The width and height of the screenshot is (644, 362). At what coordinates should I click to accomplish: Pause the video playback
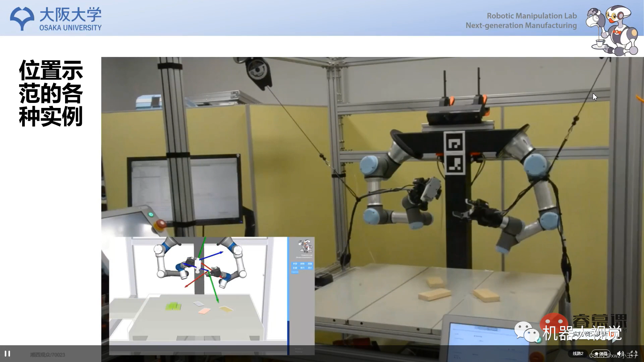click(7, 354)
